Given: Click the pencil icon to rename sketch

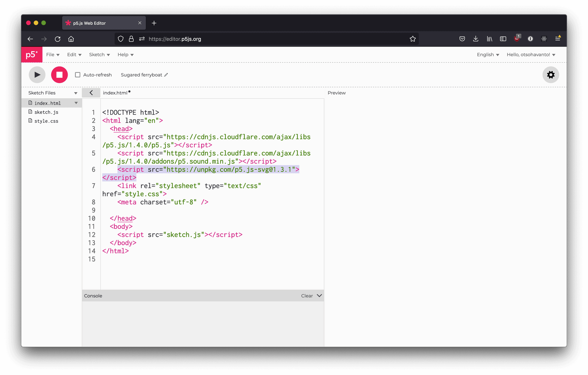Looking at the screenshot, I should coord(167,74).
